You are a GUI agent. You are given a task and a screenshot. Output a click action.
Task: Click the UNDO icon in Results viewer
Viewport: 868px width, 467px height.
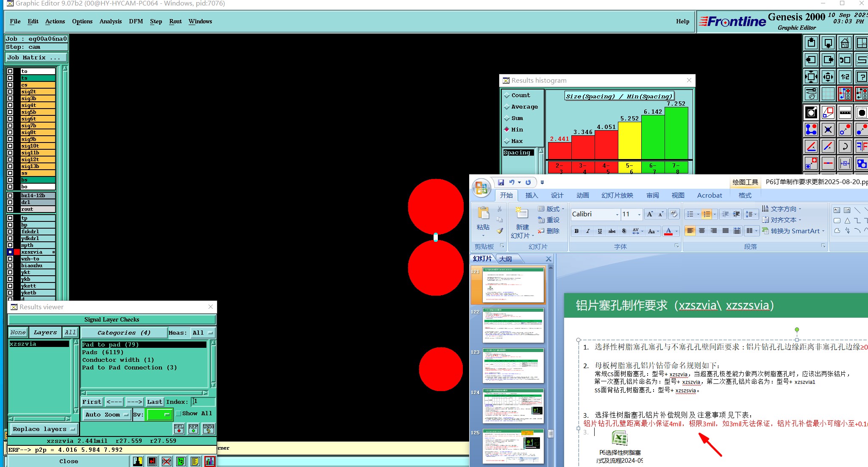pos(208,428)
